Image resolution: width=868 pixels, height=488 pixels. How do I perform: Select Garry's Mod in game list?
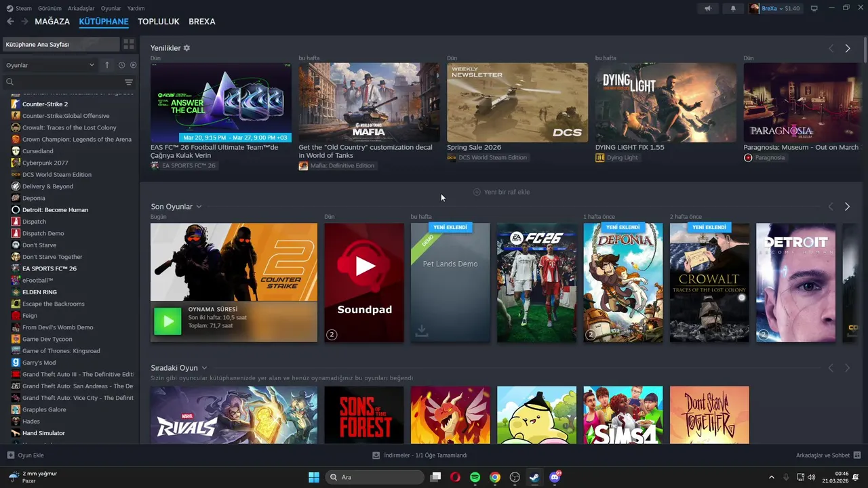(39, 363)
